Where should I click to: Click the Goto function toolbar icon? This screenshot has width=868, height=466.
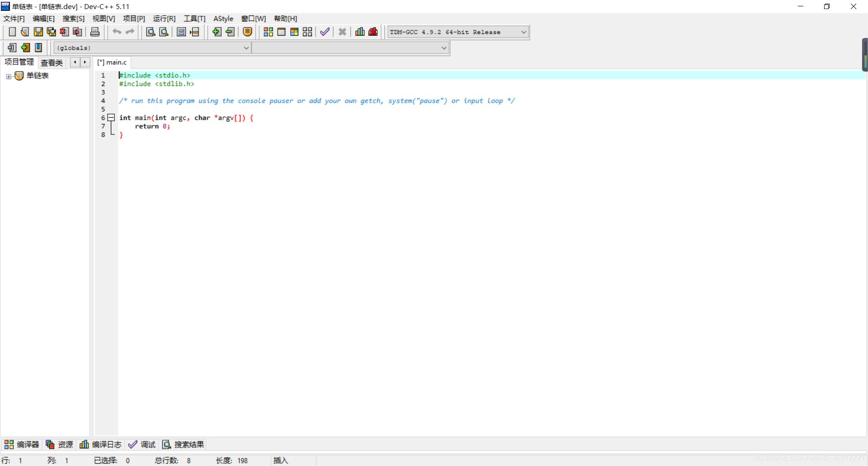click(x=181, y=32)
